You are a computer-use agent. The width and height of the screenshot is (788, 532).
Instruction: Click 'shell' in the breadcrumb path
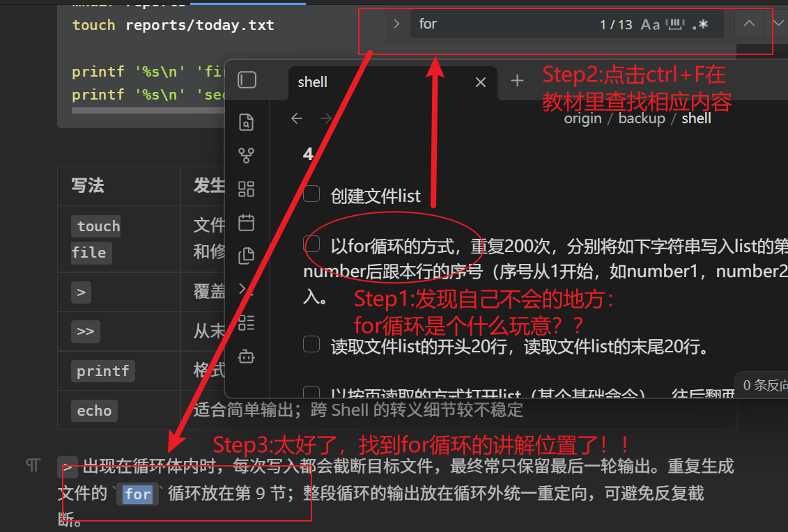tap(696, 119)
